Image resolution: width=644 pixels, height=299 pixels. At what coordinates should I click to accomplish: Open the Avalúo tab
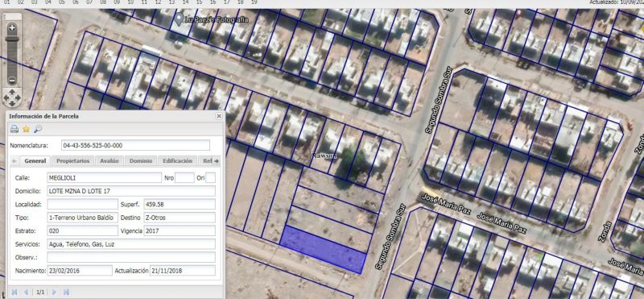pos(109,161)
